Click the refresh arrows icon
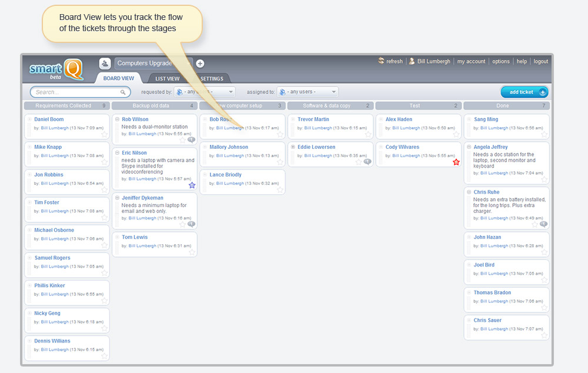588x373 pixels. point(381,61)
